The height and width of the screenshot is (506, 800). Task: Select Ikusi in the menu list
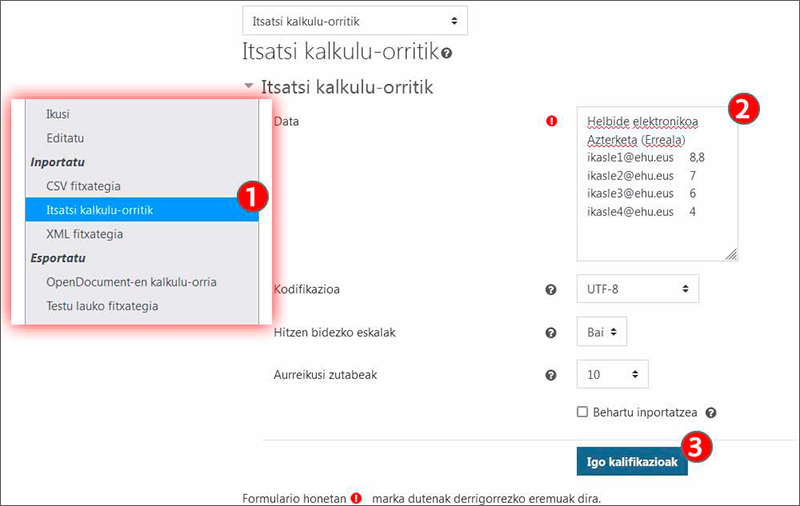point(58,114)
